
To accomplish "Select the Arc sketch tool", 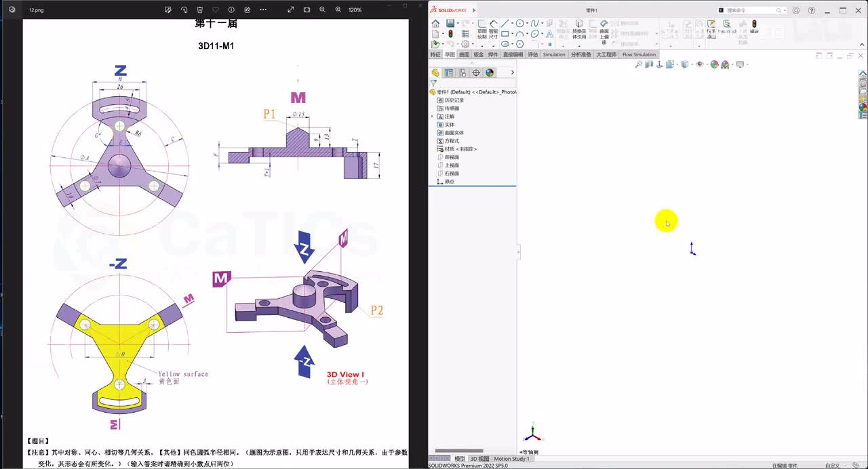I will 519,34.
